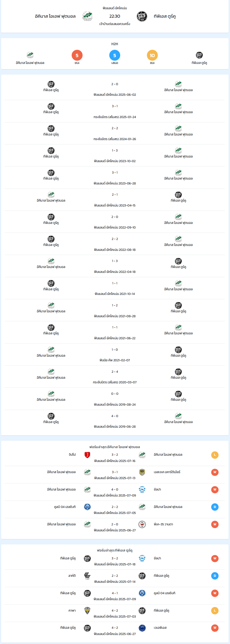The image size is (230, 644).
Task: Click the Jippo team logo in recent form
Action: pyautogui.click(x=87, y=455)
